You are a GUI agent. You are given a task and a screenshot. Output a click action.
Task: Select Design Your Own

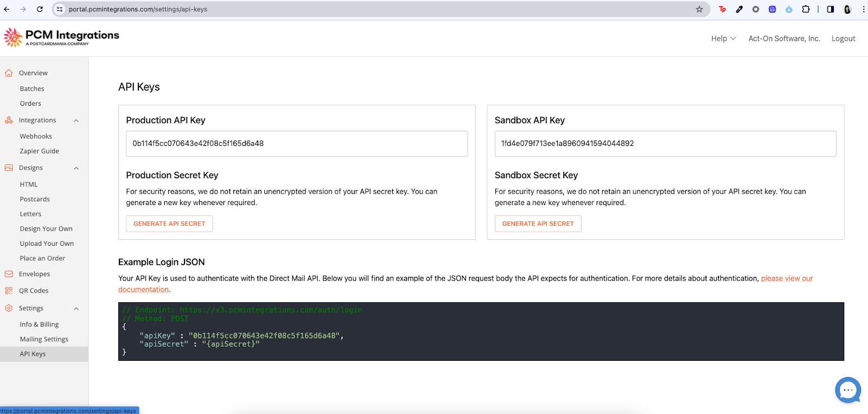(46, 229)
